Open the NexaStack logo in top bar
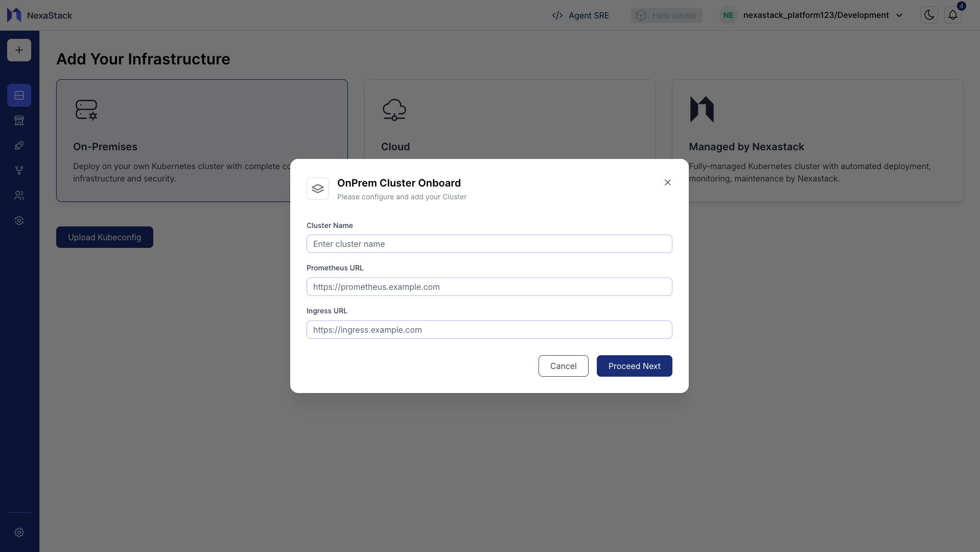The image size is (980, 552). (x=39, y=15)
